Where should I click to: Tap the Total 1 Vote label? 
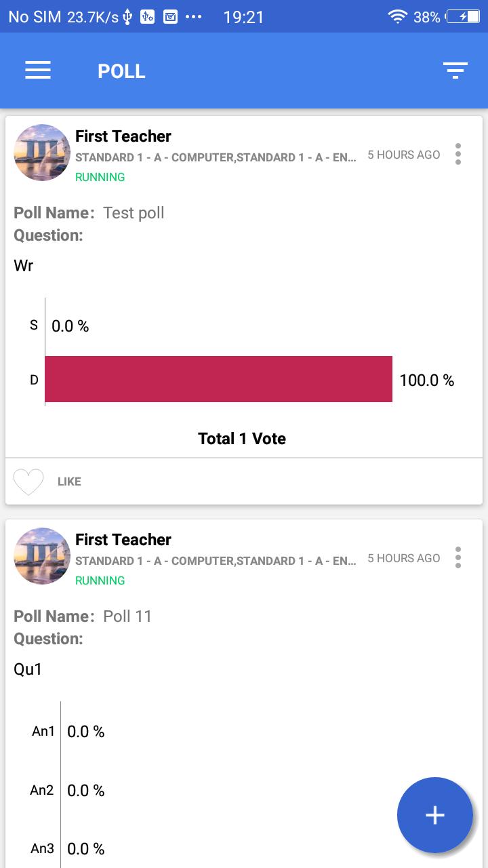click(242, 439)
